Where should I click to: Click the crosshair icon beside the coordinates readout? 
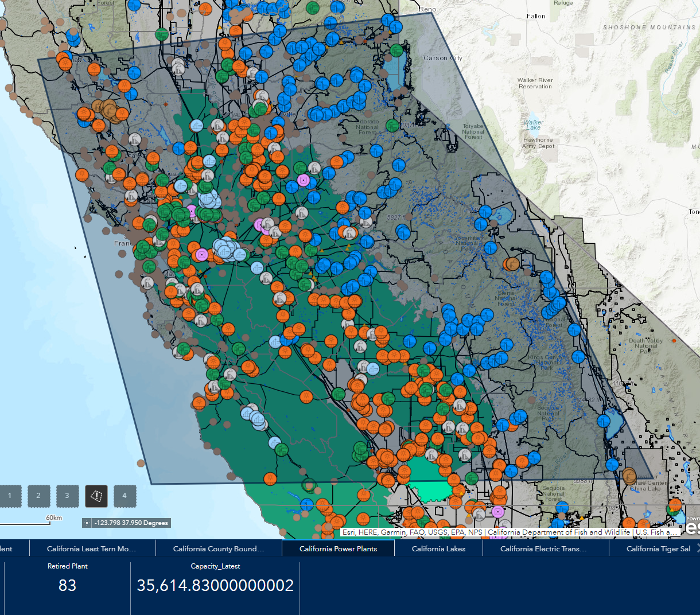coord(86,523)
